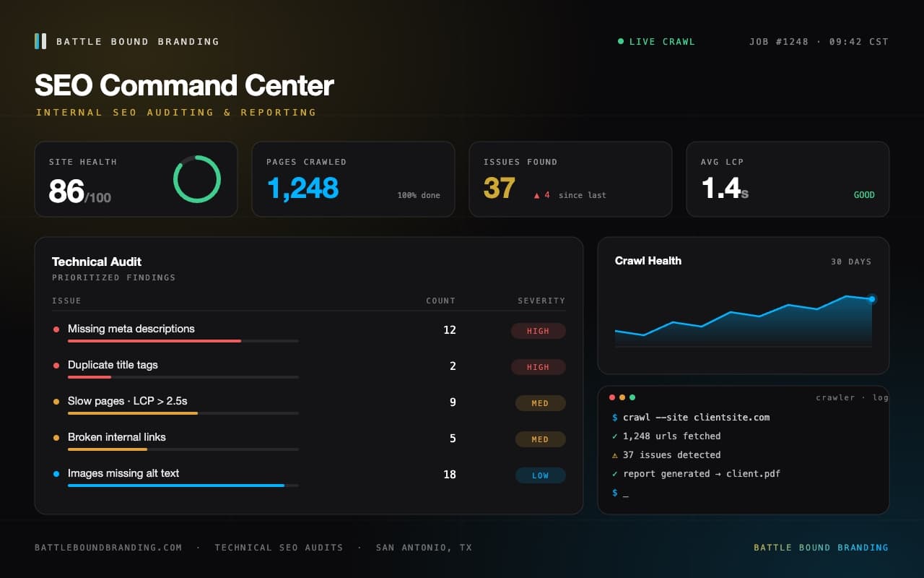Click the orange dot beside Slow pages

[56, 402]
